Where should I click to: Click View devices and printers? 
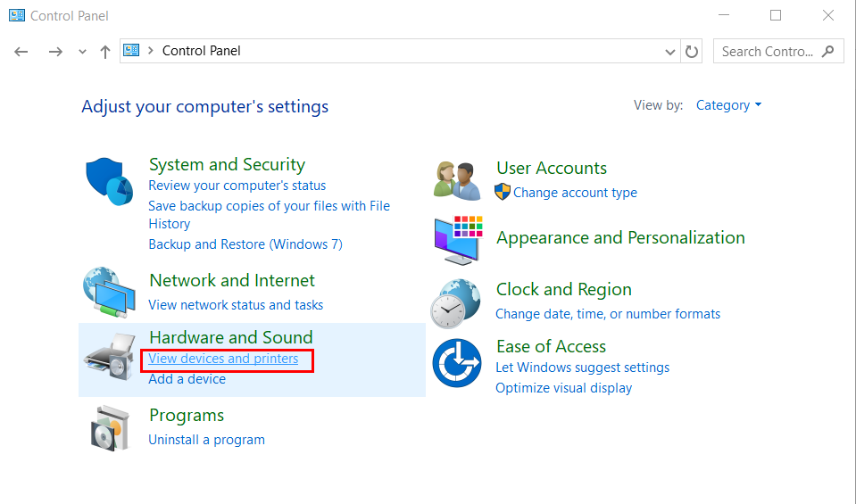223,359
